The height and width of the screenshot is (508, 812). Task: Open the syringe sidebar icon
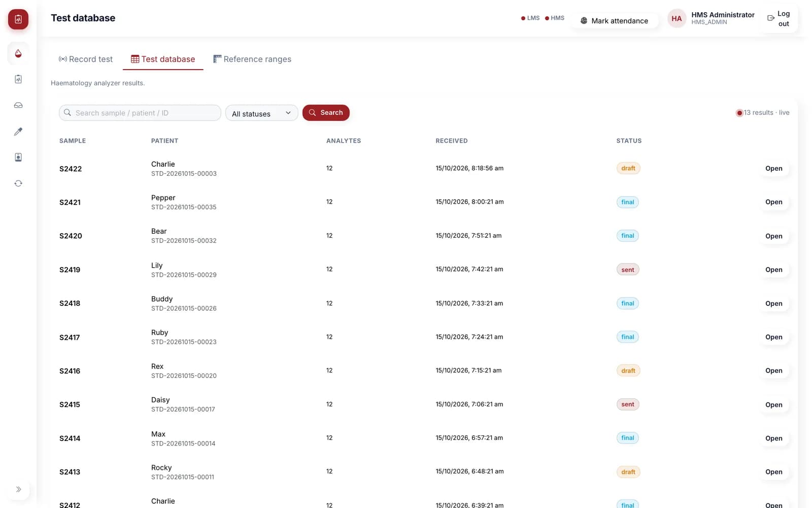(18, 132)
